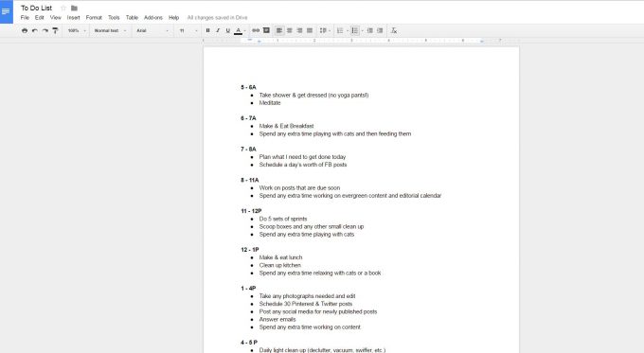Star the To Do List document

point(63,9)
